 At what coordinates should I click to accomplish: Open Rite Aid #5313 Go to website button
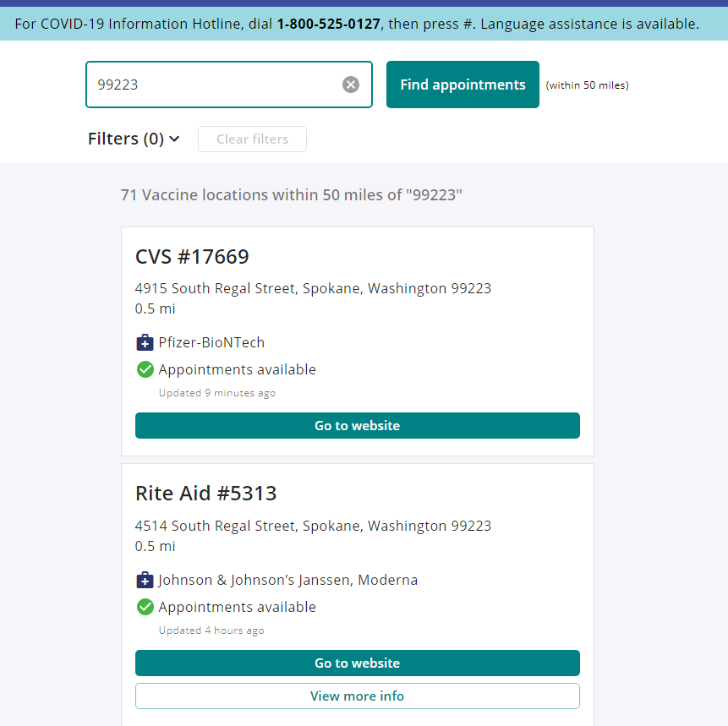pyautogui.click(x=357, y=663)
